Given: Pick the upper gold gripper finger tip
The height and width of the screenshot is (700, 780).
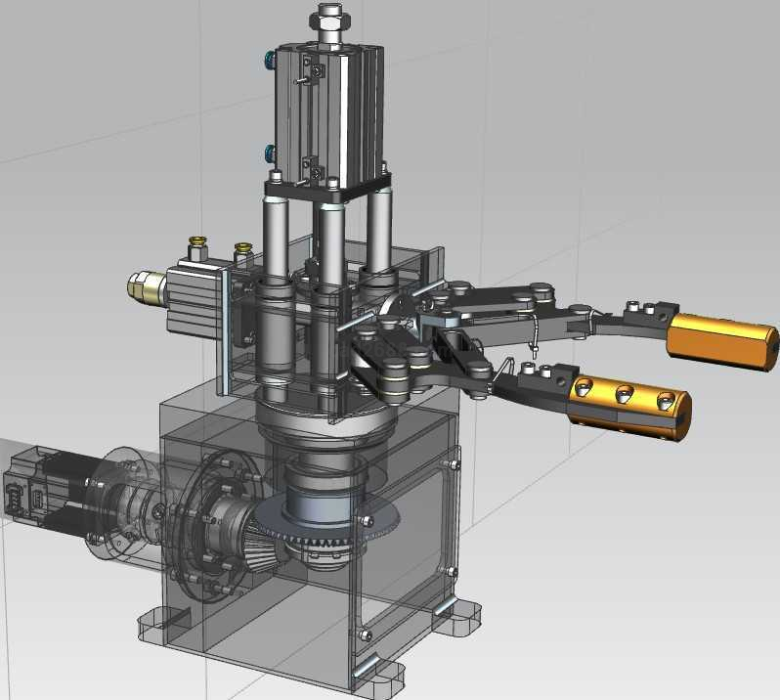Looking at the screenshot, I should point(721,337).
